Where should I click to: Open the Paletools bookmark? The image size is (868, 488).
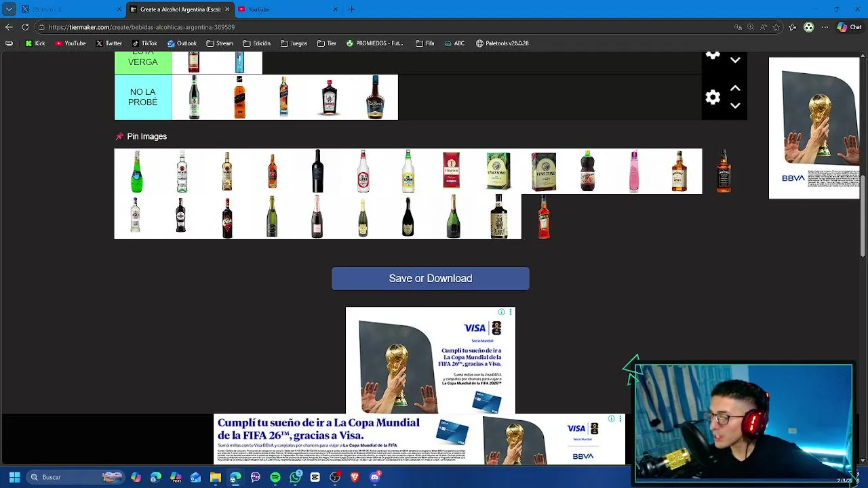point(502,43)
